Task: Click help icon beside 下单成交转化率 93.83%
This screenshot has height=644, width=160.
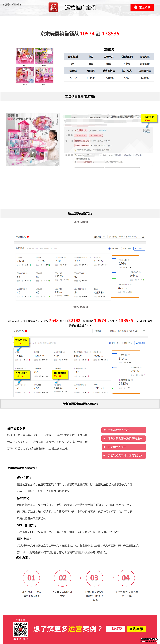Action: click(x=132, y=380)
